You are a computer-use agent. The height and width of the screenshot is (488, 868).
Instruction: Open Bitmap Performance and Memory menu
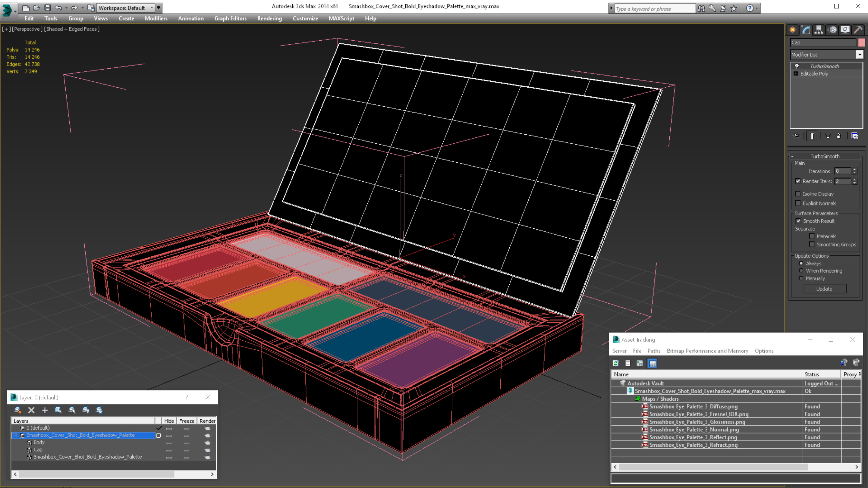coord(707,351)
